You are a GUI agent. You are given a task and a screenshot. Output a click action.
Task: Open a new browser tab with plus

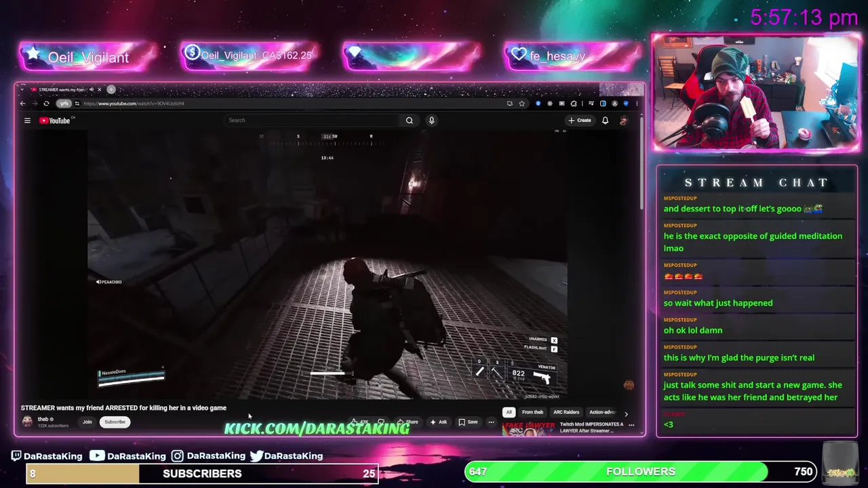point(111,89)
